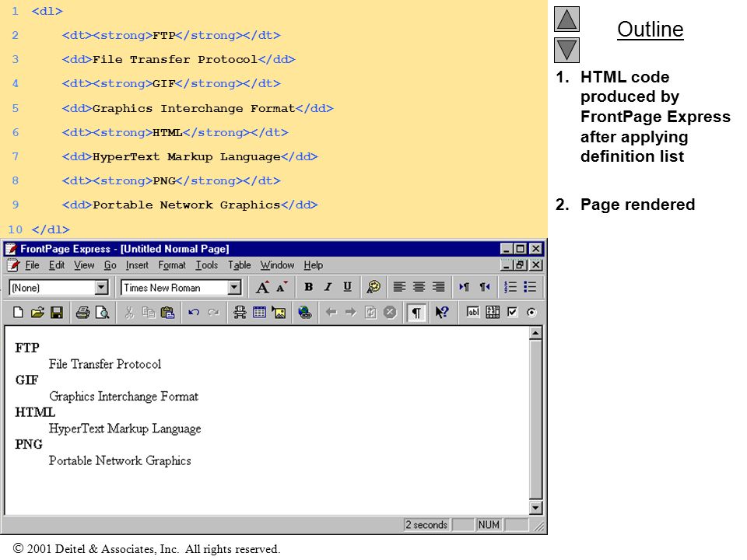Click the Refresh page icon
This screenshot has height=560, width=747.
pos(370,313)
